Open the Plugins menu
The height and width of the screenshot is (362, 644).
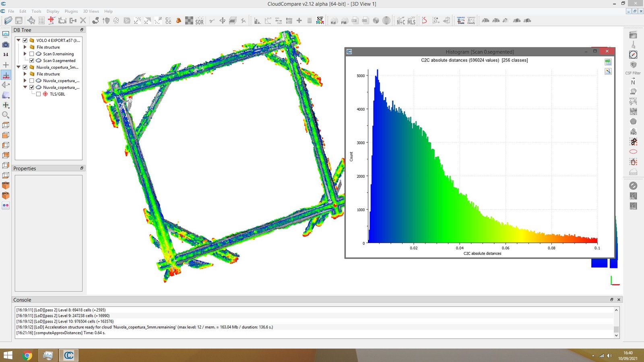pyautogui.click(x=71, y=11)
